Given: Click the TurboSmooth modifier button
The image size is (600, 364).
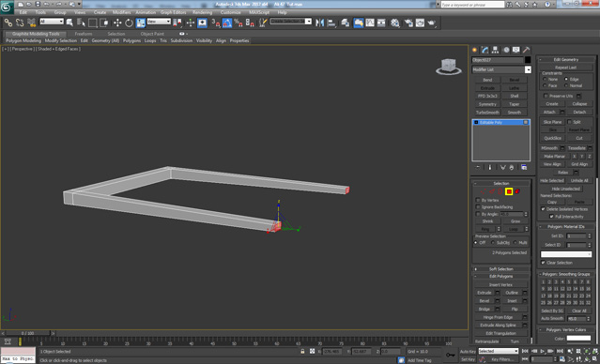Looking at the screenshot, I should point(487,113).
